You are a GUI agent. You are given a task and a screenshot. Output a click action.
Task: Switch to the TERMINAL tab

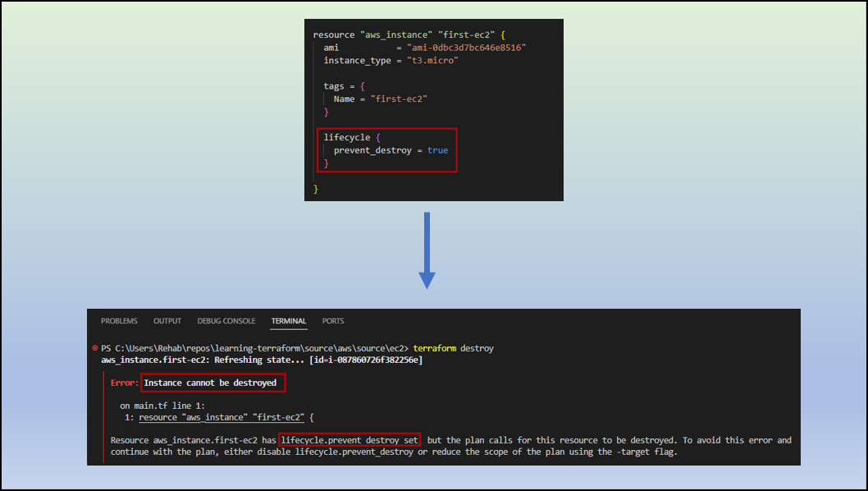pyautogui.click(x=289, y=320)
